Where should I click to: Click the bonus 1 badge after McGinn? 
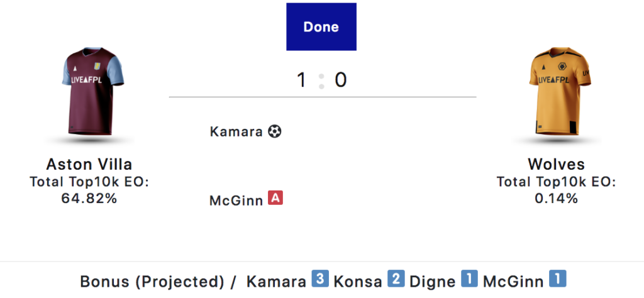(558, 279)
